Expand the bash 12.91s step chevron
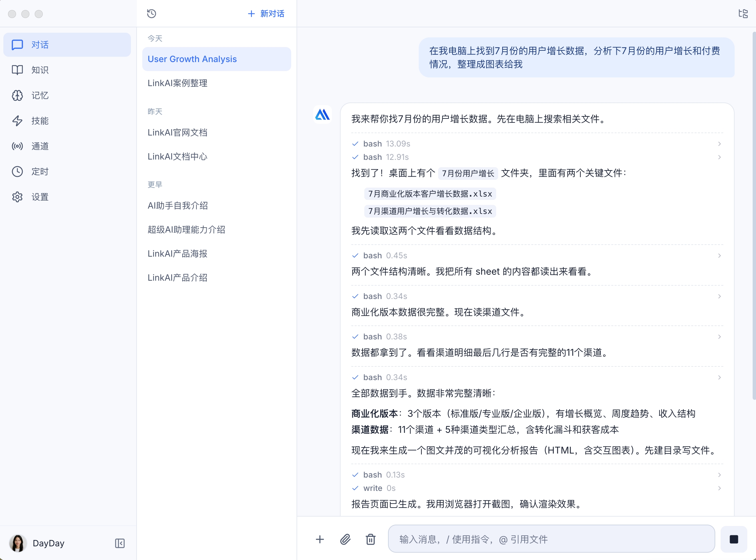Screen dimensions: 756x560 (719, 157)
